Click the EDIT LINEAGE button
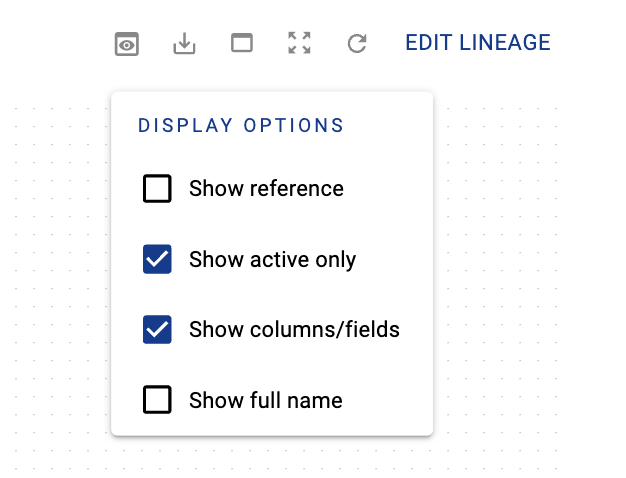This screenshot has height=478, width=626. (478, 43)
